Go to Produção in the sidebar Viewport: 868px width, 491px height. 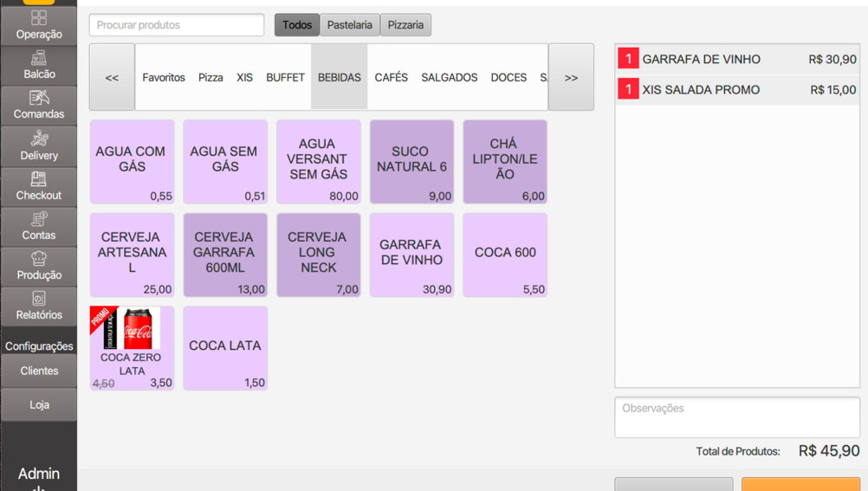[x=39, y=265]
